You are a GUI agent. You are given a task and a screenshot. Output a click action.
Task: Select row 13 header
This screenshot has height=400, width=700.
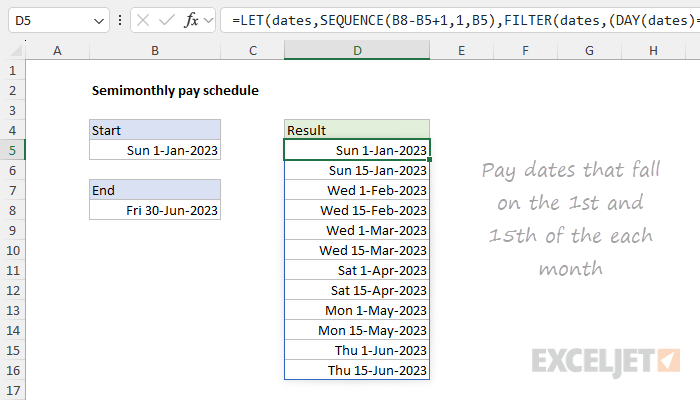[12, 311]
